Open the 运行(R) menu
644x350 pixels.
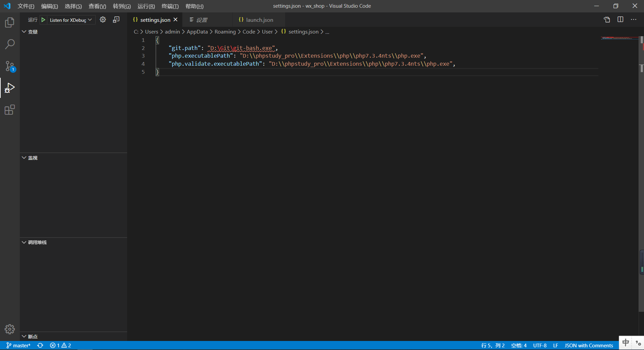coord(146,6)
